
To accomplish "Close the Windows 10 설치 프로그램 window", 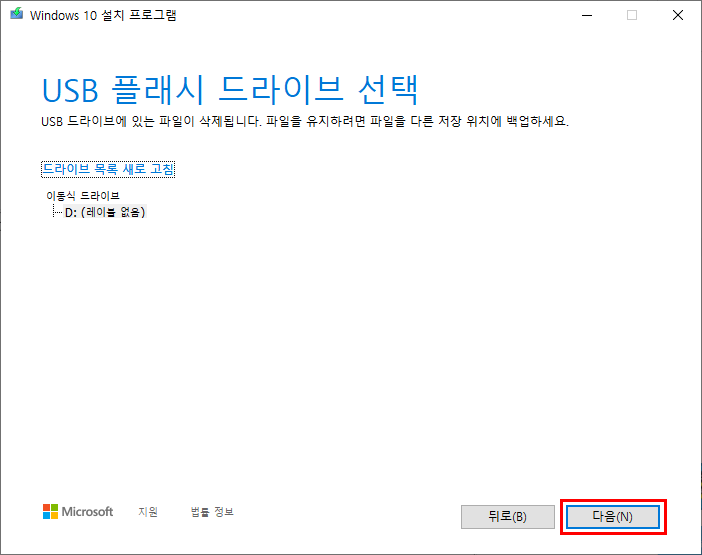I will (678, 15).
